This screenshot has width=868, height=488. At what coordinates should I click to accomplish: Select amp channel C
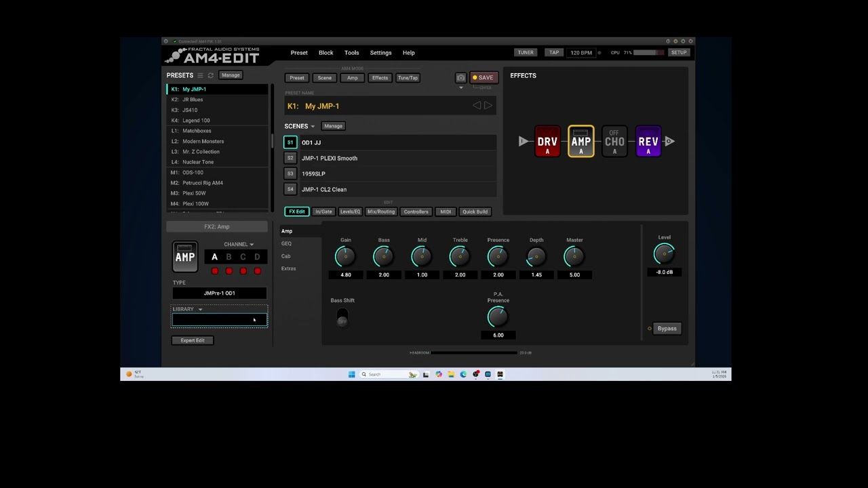pos(243,257)
